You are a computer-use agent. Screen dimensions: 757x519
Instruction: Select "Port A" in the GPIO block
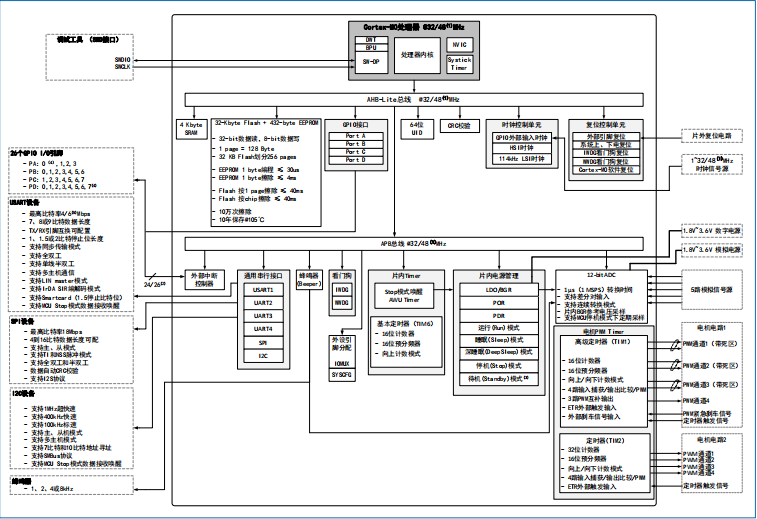click(x=356, y=136)
